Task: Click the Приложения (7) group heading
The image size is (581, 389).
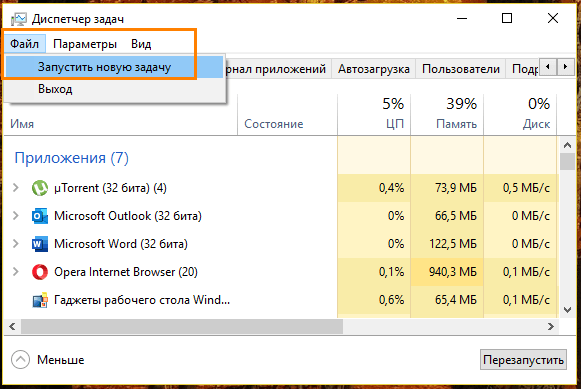Action: pos(72,158)
